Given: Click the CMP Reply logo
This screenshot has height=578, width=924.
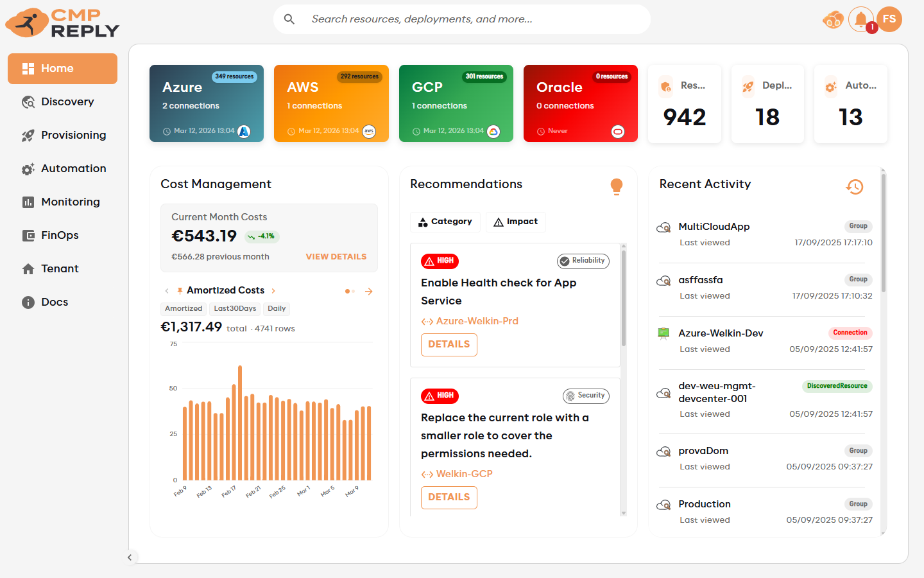Looking at the screenshot, I should (x=63, y=23).
